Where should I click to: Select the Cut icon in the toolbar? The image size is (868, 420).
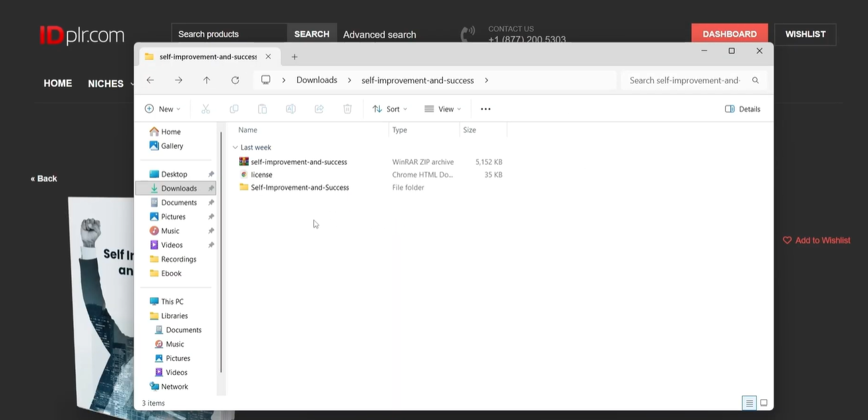coord(205,108)
